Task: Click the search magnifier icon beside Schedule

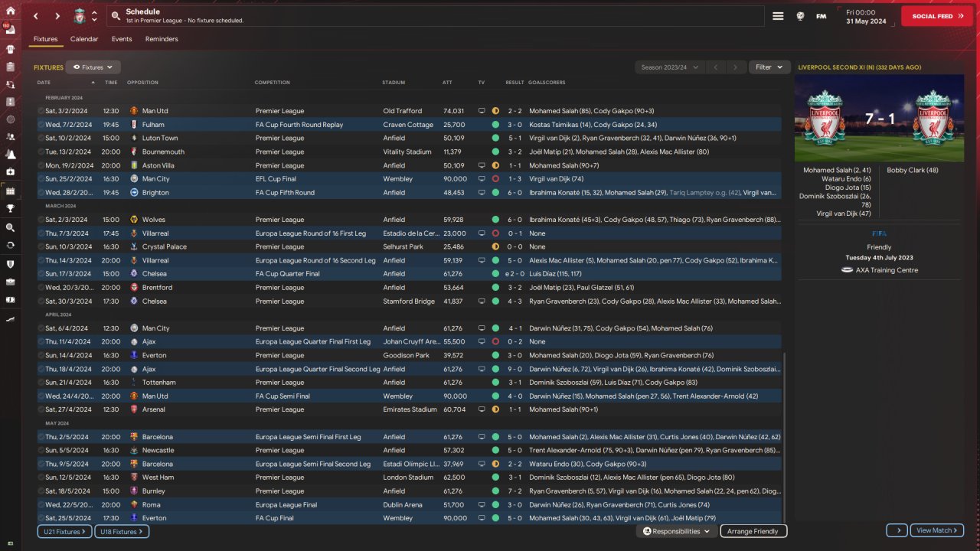Action: [115, 16]
